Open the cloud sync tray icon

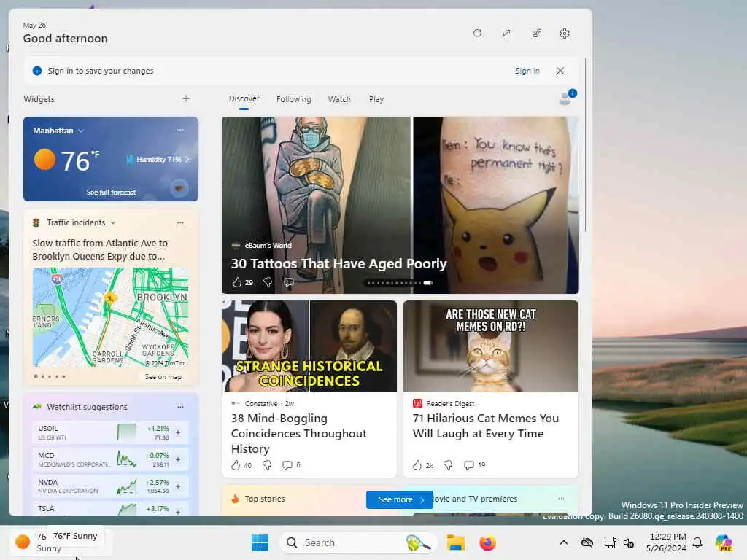click(x=587, y=542)
